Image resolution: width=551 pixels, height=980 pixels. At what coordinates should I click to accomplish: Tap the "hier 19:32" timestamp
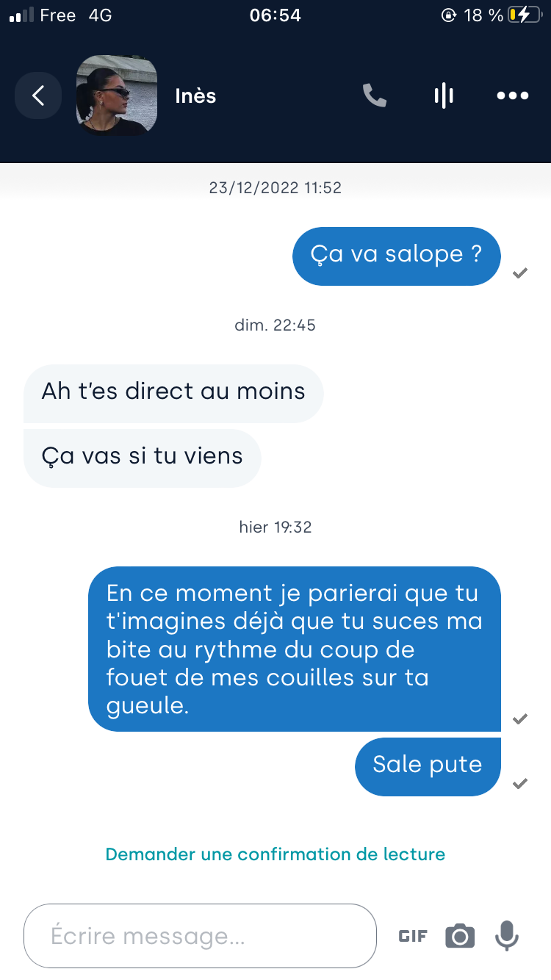pyautogui.click(x=275, y=527)
